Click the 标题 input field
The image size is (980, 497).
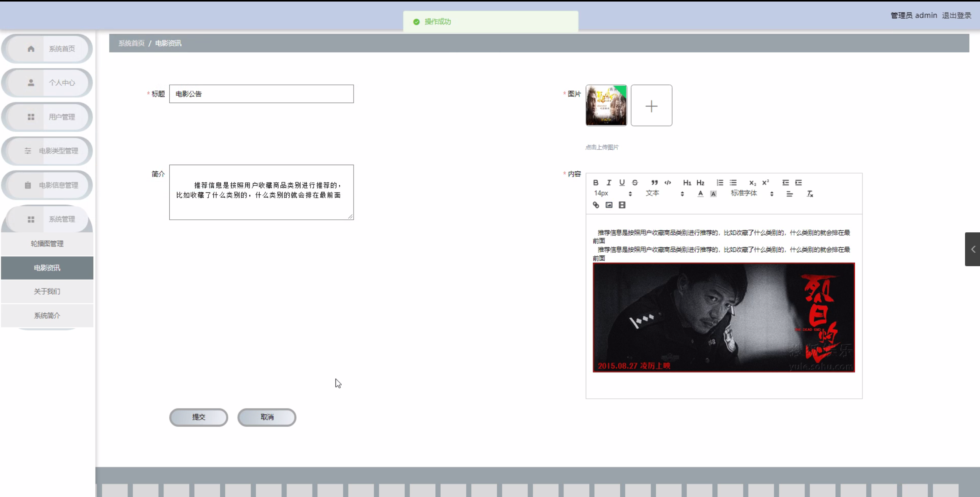[261, 94]
